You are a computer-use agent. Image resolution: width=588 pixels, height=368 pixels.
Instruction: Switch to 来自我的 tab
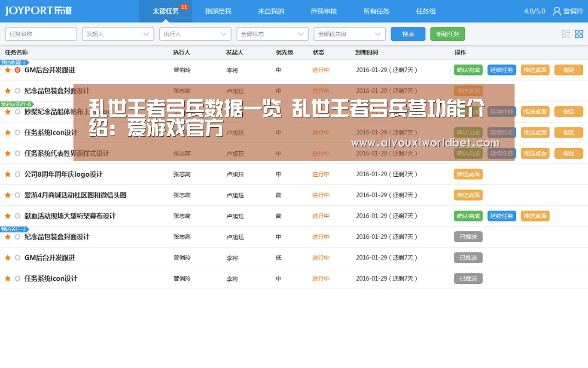(x=271, y=11)
